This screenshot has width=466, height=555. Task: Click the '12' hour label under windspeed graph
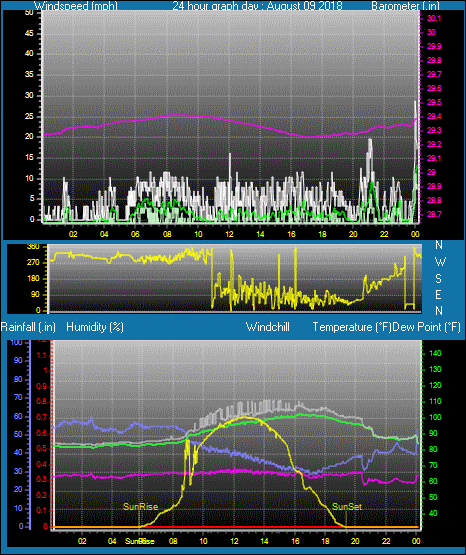point(230,234)
